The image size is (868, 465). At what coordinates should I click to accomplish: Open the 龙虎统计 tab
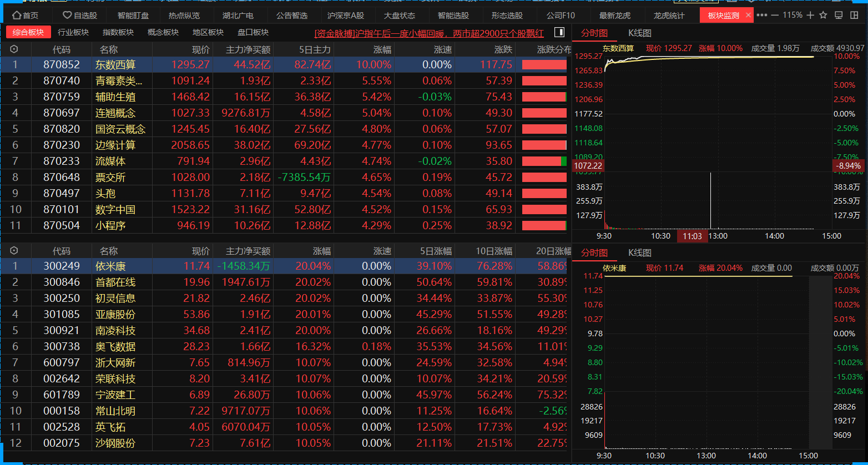point(669,16)
